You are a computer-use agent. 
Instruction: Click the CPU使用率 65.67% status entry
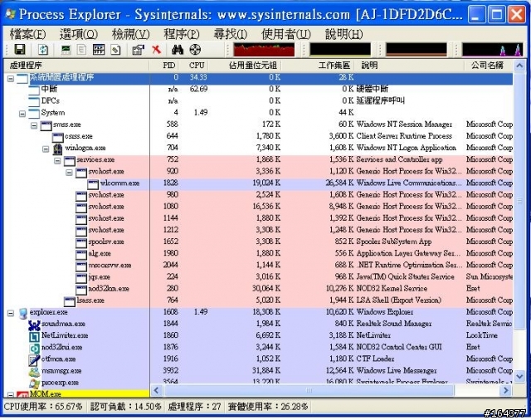(44, 407)
